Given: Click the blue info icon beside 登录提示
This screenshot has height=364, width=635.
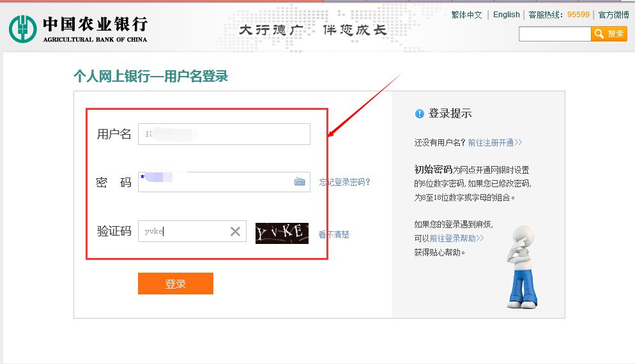Looking at the screenshot, I should click(x=420, y=114).
